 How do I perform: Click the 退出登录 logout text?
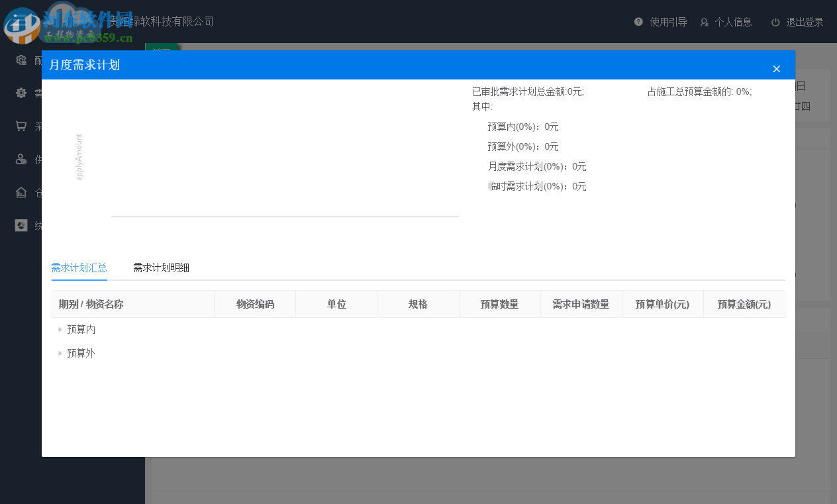click(x=805, y=21)
